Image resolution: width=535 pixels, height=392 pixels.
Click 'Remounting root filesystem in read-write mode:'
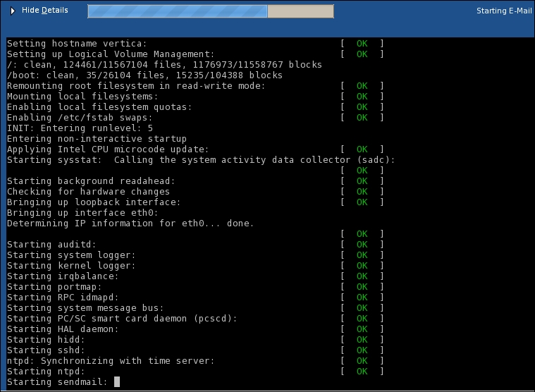[136, 86]
